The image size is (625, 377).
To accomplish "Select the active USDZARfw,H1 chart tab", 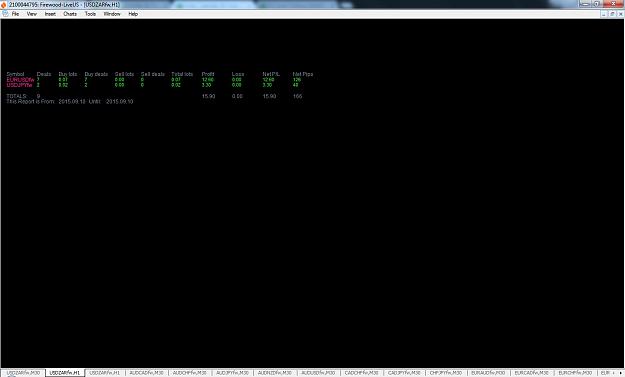I will [65, 373].
